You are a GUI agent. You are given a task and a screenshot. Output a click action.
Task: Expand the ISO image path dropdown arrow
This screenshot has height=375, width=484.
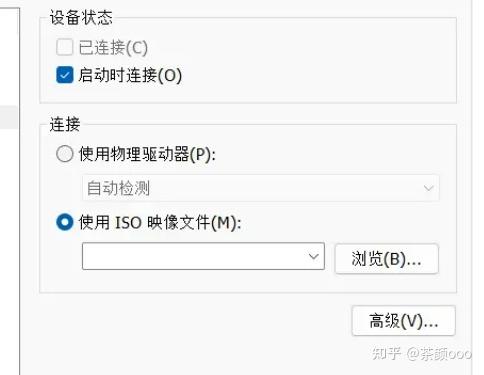pos(313,256)
